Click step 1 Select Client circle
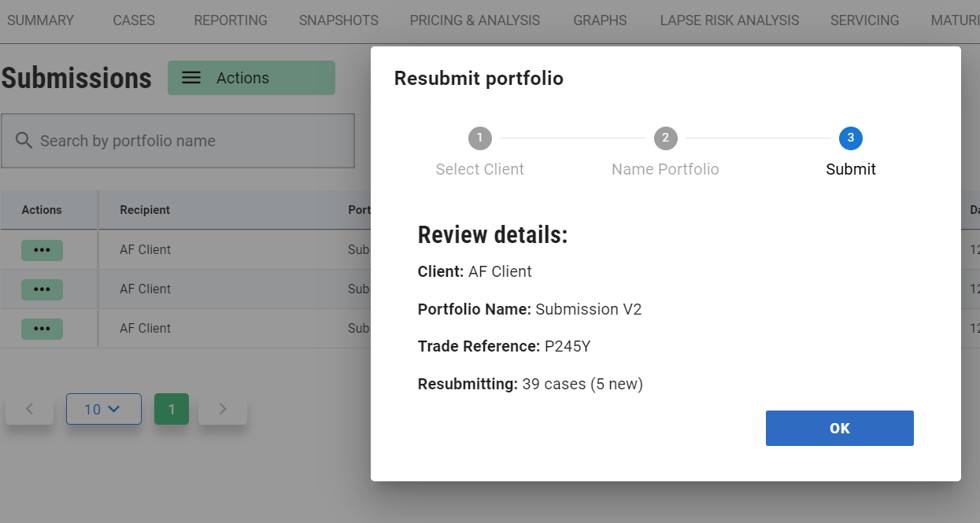Viewport: 980px width, 523px height. click(x=479, y=138)
